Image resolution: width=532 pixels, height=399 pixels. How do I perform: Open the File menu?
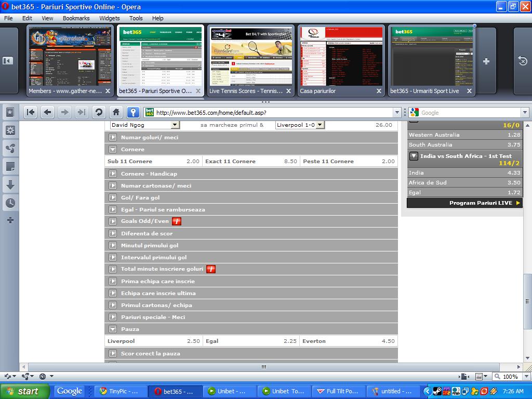coord(8,18)
